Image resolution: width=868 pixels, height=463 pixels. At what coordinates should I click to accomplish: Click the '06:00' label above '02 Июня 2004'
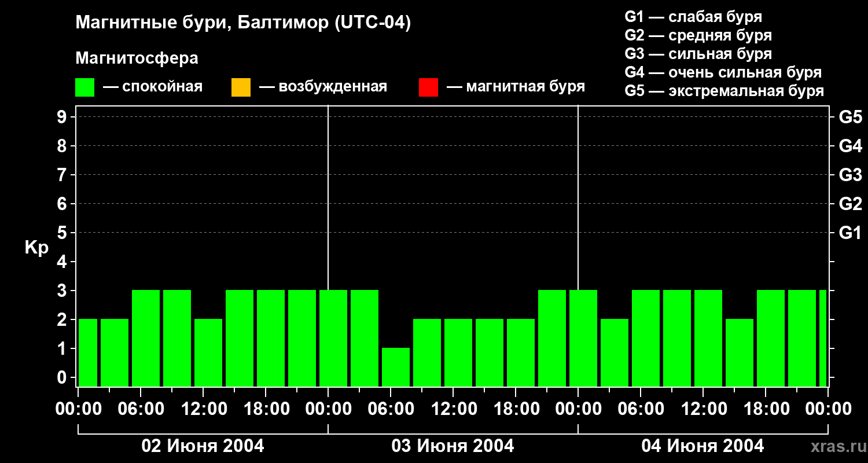(141, 409)
